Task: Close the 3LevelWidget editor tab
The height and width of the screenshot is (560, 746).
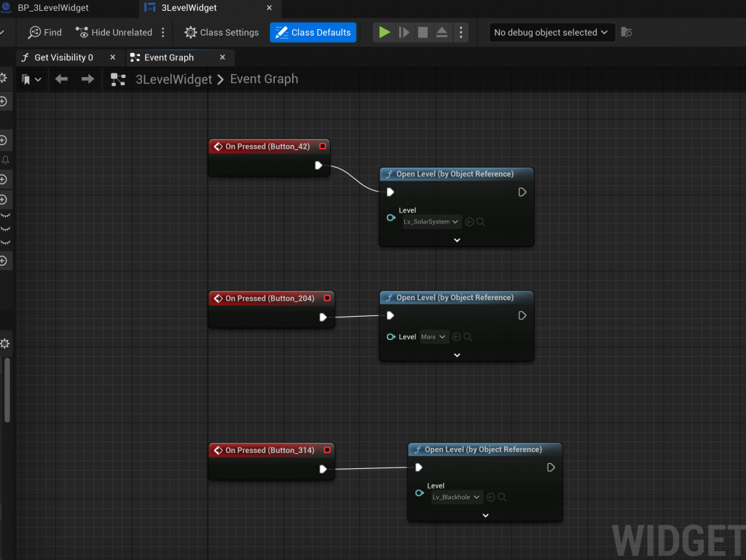Action: click(x=270, y=7)
